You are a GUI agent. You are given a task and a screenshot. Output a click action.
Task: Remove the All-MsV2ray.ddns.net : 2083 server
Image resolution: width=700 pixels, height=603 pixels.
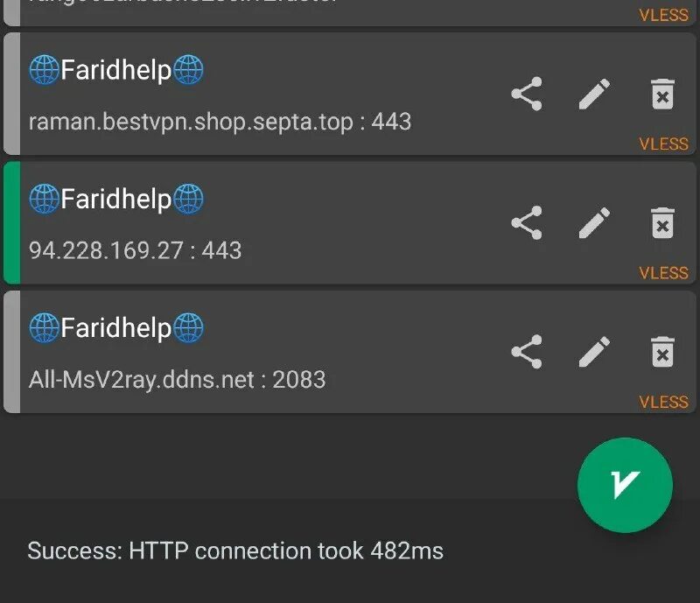point(662,352)
